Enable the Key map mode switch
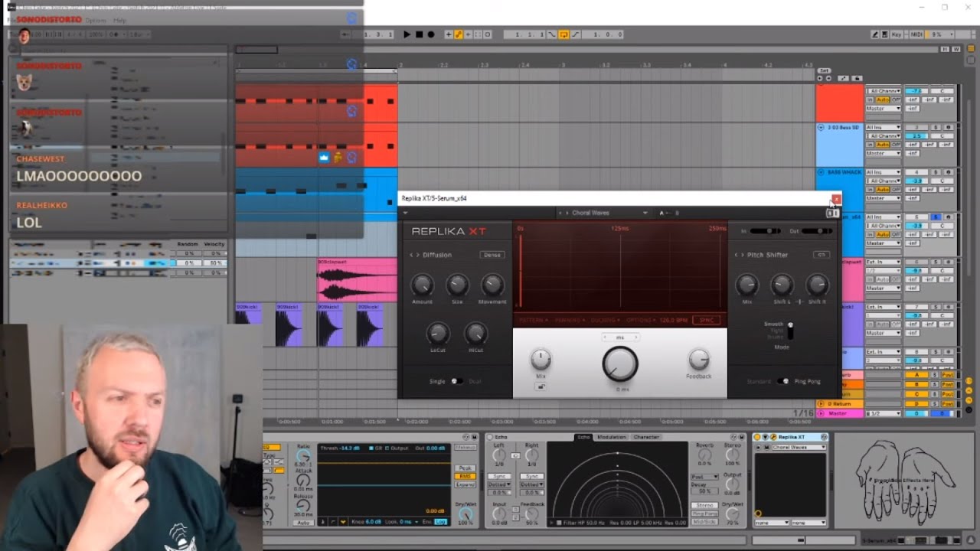The height and width of the screenshot is (551, 980). coord(897,34)
